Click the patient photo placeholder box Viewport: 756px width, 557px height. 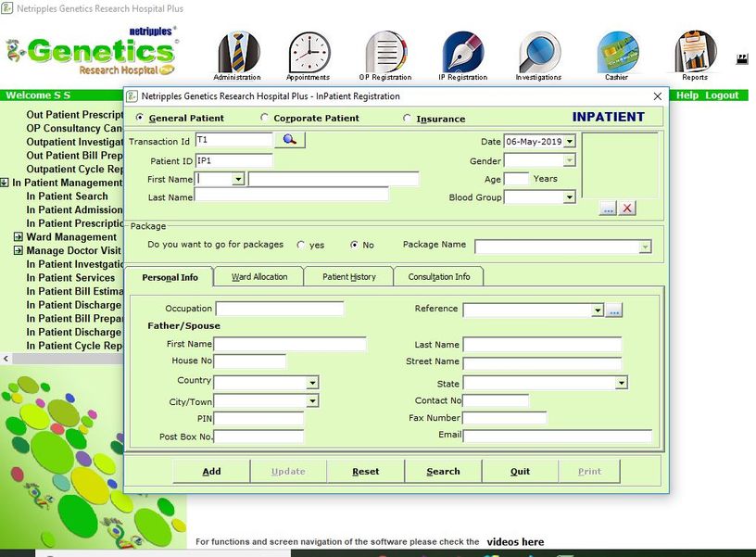620,165
